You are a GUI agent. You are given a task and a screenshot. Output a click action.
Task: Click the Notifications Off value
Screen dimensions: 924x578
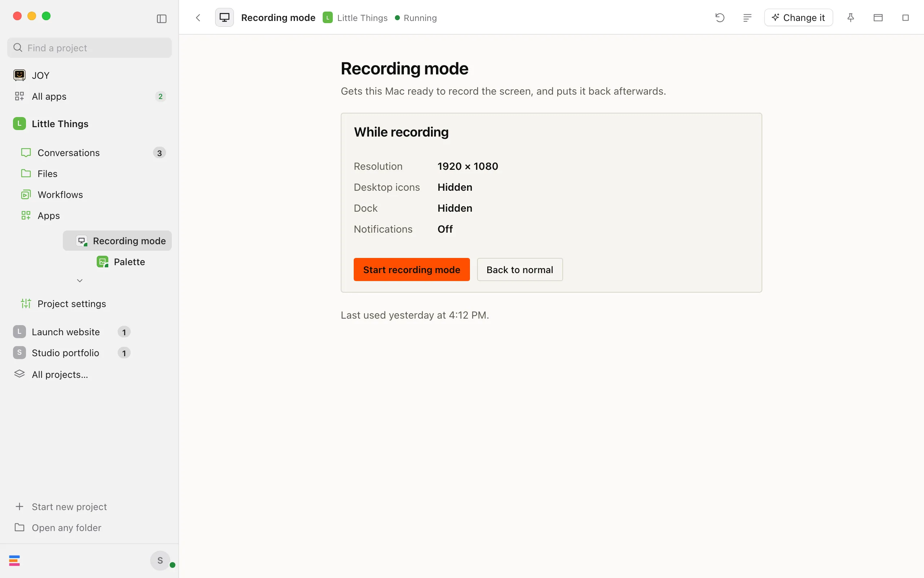[445, 229]
